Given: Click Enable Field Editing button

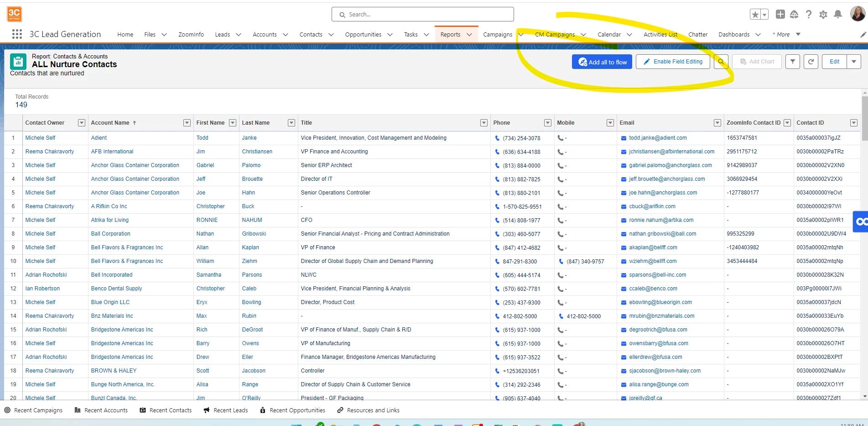Looking at the screenshot, I should tap(673, 62).
